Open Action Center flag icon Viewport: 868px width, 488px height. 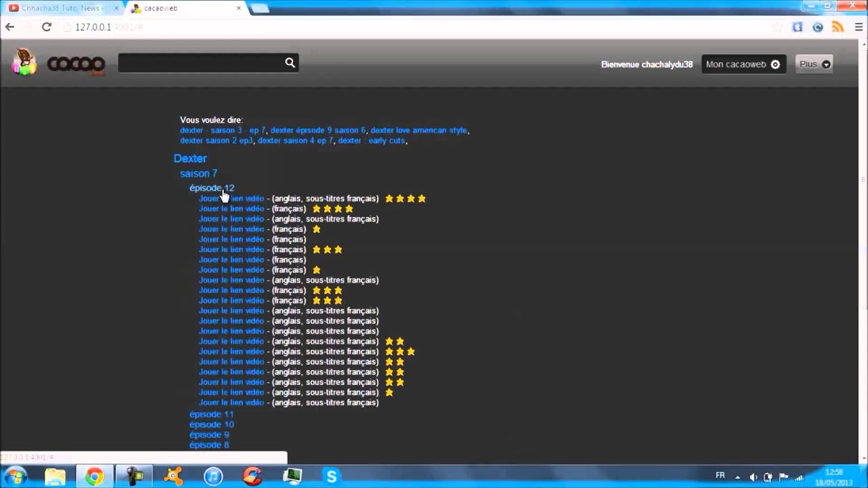tap(784, 476)
